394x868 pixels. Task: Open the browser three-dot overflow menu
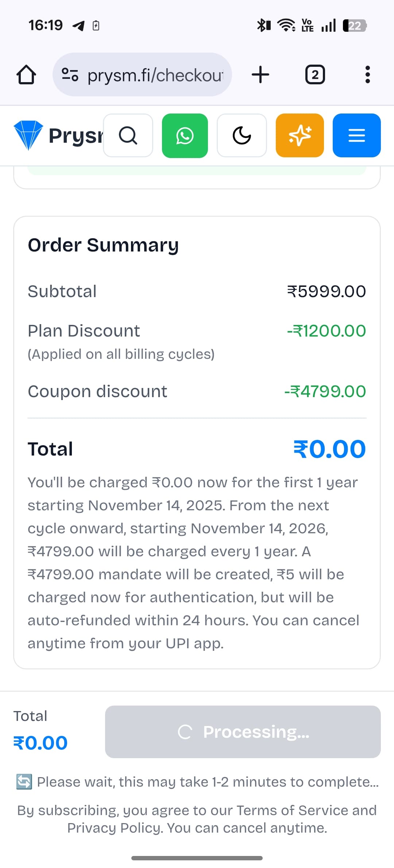tap(367, 74)
